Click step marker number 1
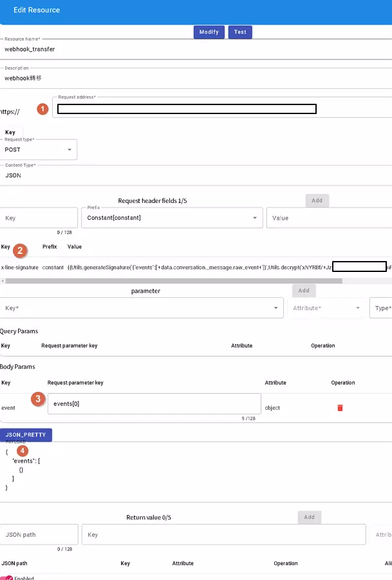The width and height of the screenshot is (392, 580). tap(43, 109)
